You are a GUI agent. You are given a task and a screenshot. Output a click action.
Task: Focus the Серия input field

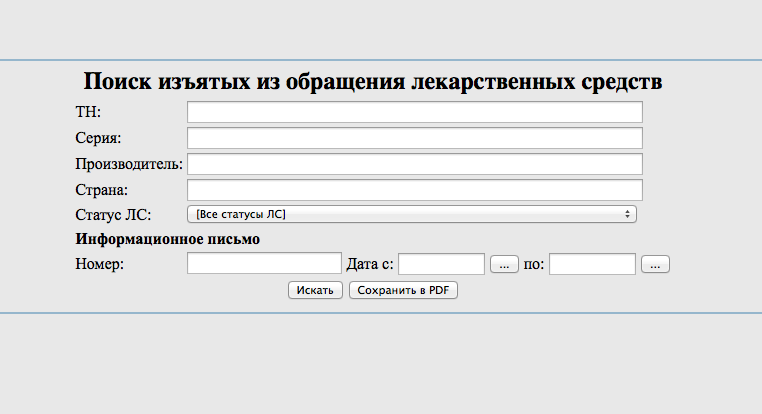414,138
